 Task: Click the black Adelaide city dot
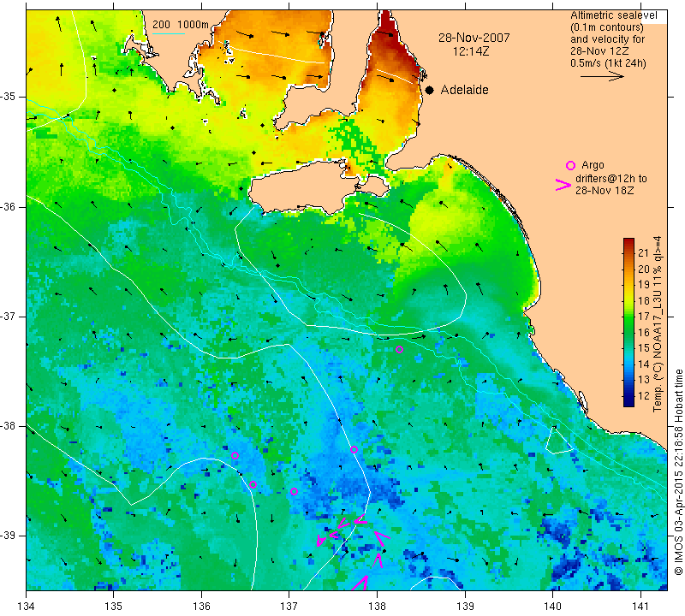pos(430,90)
